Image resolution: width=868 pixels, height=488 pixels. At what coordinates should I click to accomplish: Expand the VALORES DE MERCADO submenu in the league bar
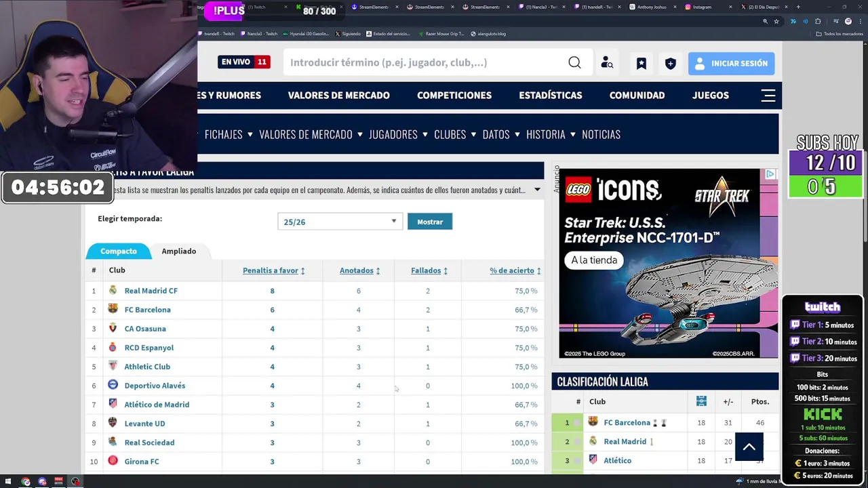(360, 134)
